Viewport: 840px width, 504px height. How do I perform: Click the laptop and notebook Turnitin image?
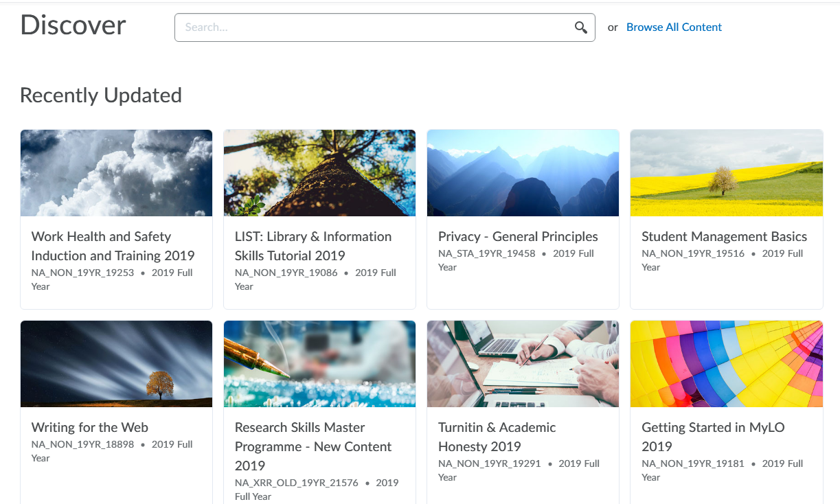pos(523,364)
